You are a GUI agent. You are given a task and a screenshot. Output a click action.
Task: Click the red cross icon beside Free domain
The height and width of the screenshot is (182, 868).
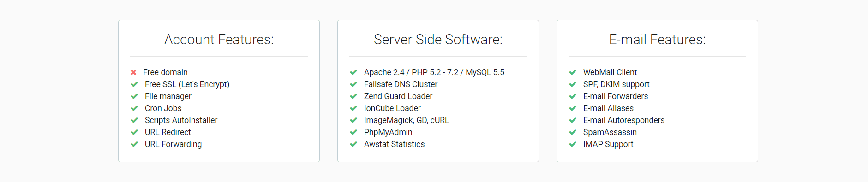tap(133, 72)
